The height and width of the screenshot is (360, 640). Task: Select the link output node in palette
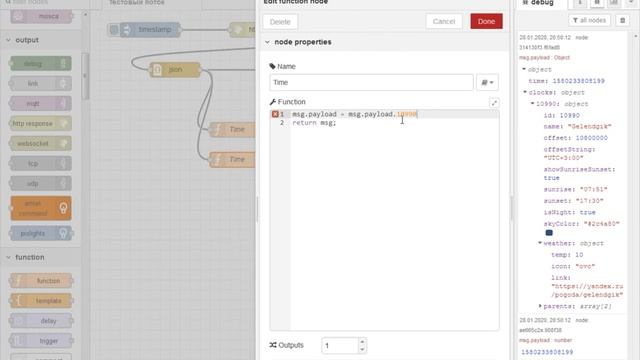[40, 84]
